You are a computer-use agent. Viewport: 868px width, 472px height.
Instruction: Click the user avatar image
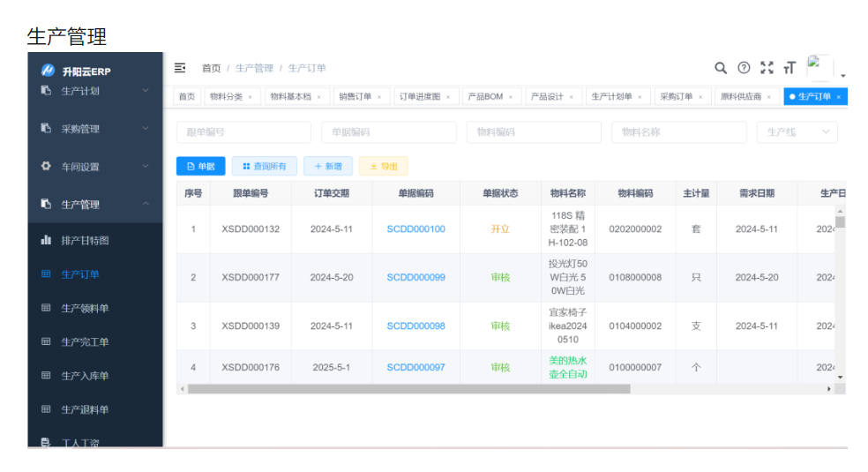(819, 68)
